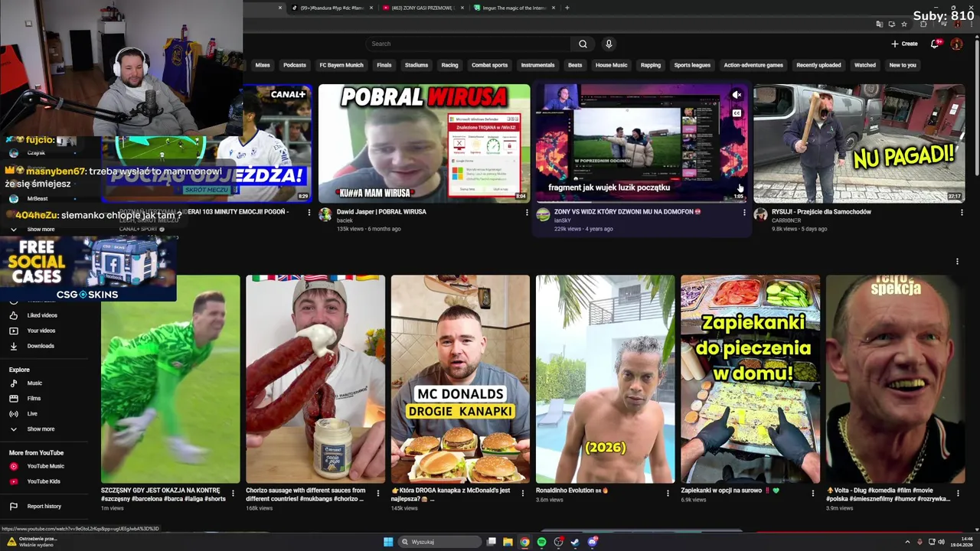Open the Dawid Jasper channel avatar
980x551 pixels.
(325, 214)
